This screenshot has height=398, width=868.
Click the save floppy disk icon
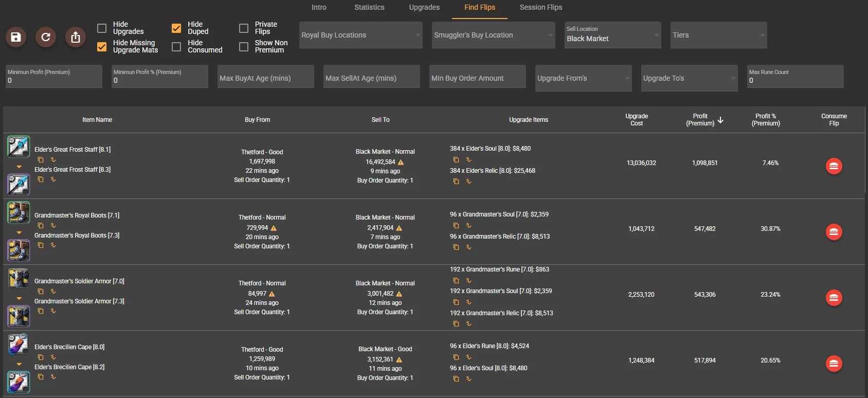click(x=16, y=37)
